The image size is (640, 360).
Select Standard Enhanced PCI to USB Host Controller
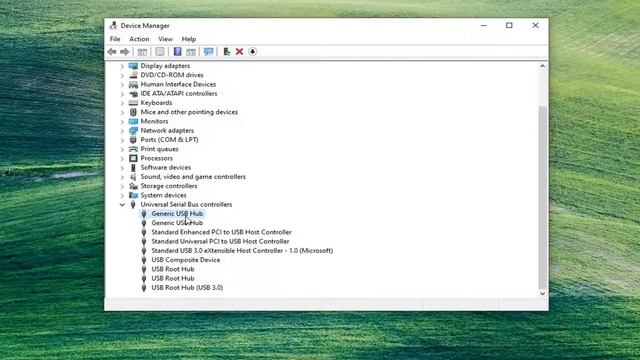click(221, 232)
